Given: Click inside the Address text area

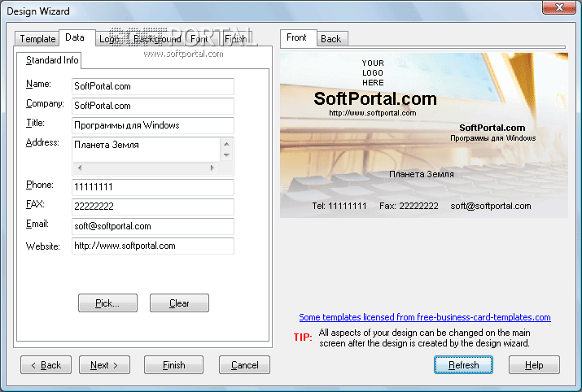Looking at the screenshot, I should click(147, 150).
